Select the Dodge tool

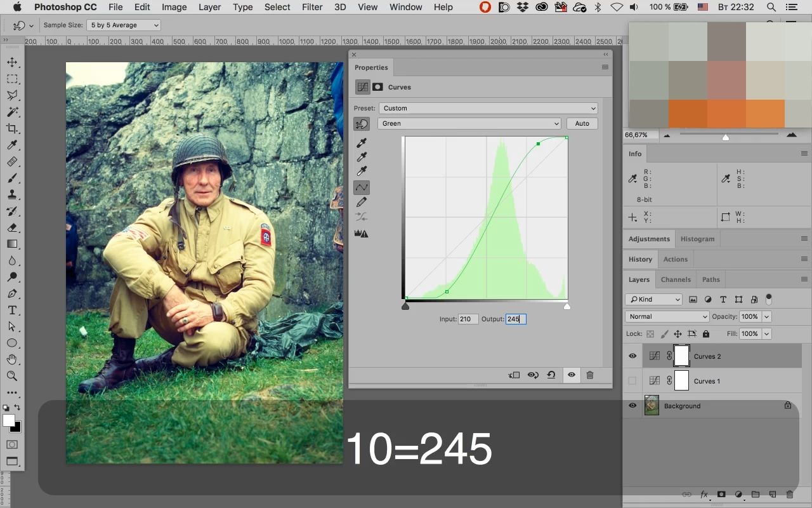point(12,277)
